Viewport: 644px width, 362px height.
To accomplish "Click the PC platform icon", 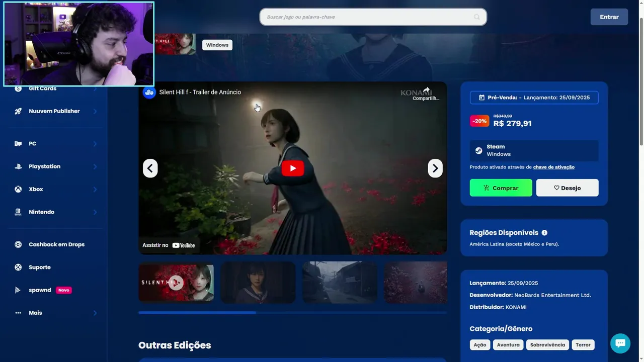I will 18,144.
